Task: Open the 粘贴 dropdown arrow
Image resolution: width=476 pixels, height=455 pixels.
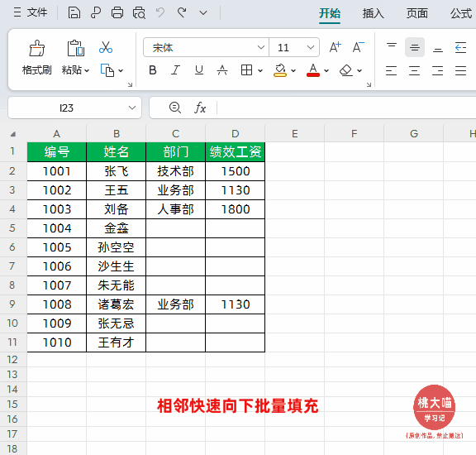Action: coord(87,71)
